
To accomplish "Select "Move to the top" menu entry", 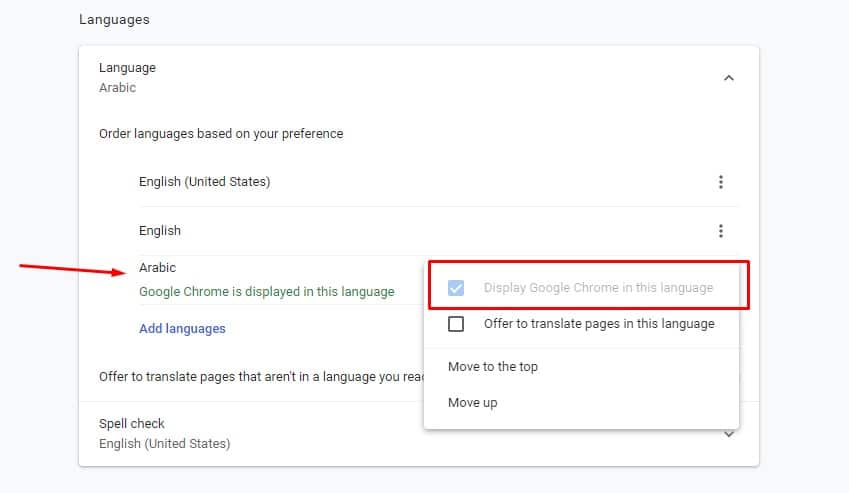I will [493, 367].
